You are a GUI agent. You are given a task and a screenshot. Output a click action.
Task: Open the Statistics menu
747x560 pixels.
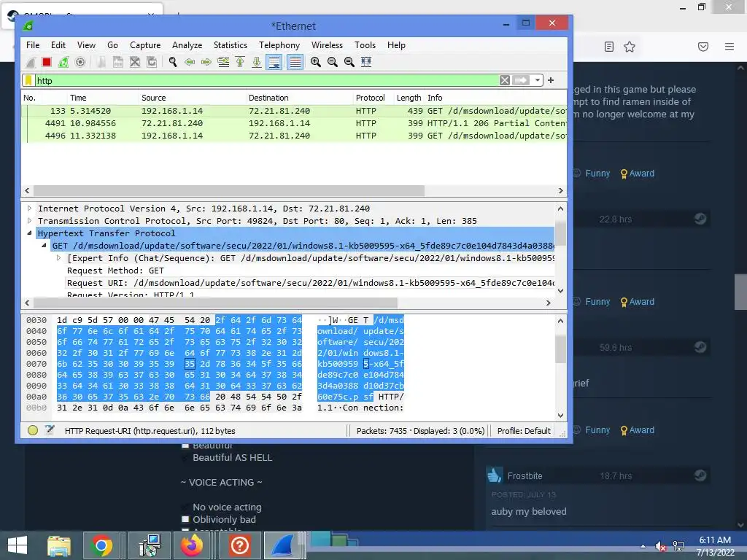pyautogui.click(x=230, y=45)
